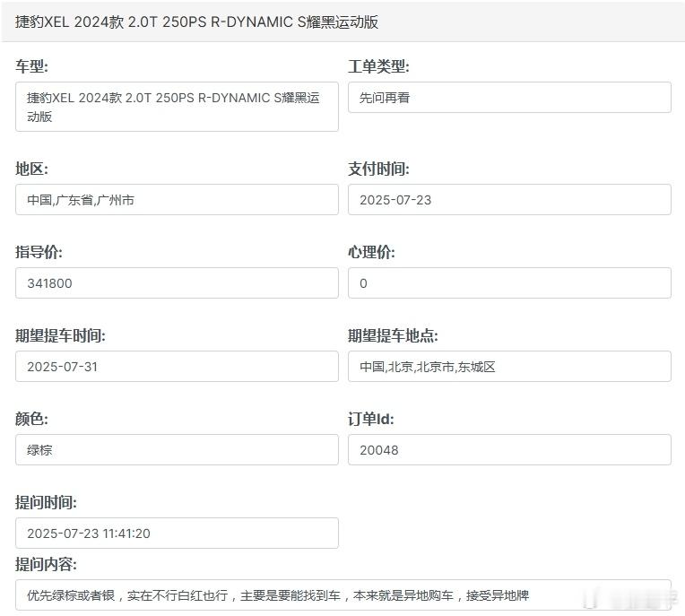Click the 工单类型: label

point(378,66)
